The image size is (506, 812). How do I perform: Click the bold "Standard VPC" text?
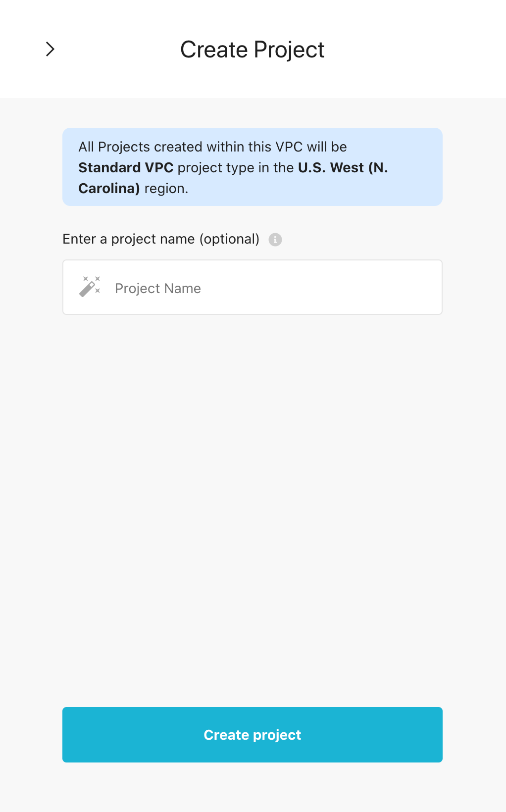(x=126, y=168)
